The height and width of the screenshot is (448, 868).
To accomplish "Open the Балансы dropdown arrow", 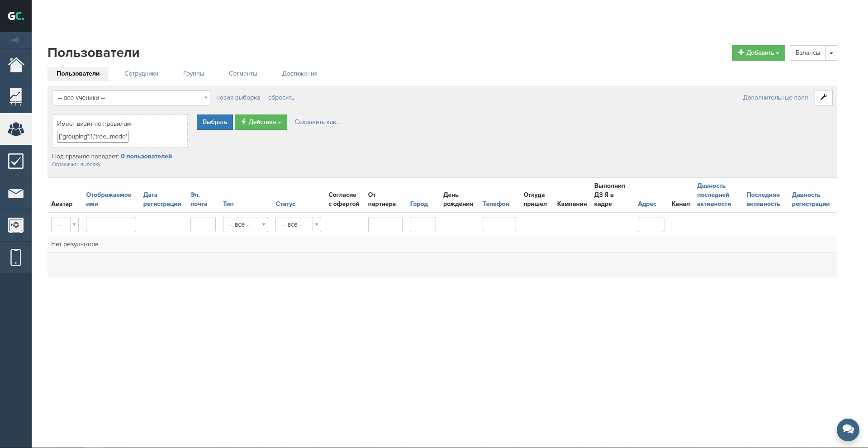I will 831,53.
